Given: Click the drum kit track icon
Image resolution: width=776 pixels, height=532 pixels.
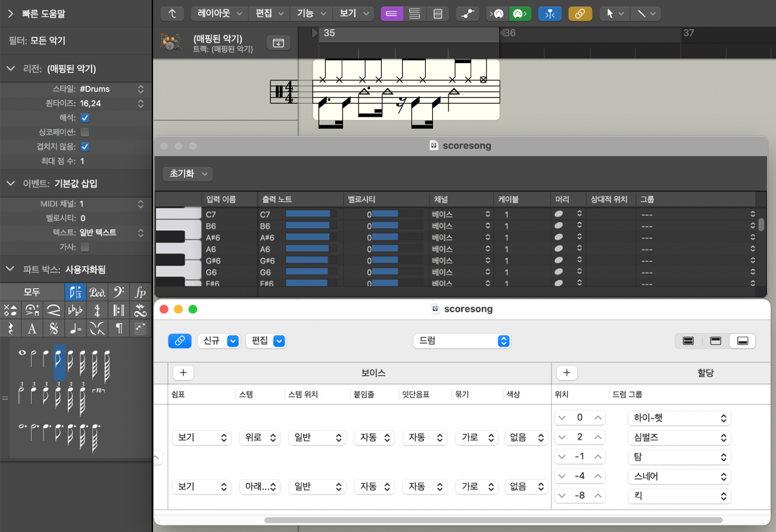Looking at the screenshot, I should coord(170,42).
